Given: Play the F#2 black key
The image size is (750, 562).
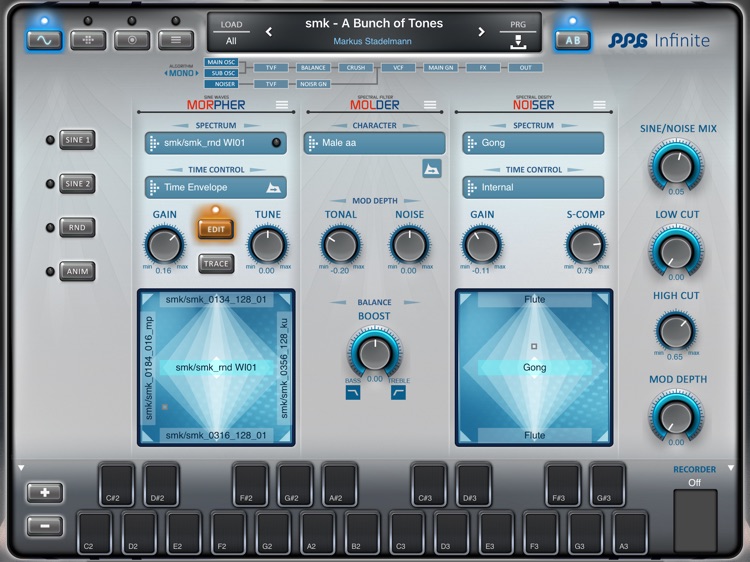Looking at the screenshot, I should (x=250, y=484).
